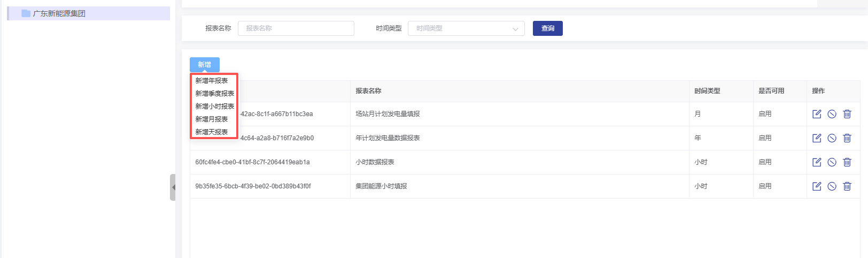Image resolution: width=868 pixels, height=258 pixels.
Task: Delete the 场站月计划发电量填报 report
Action: (847, 114)
